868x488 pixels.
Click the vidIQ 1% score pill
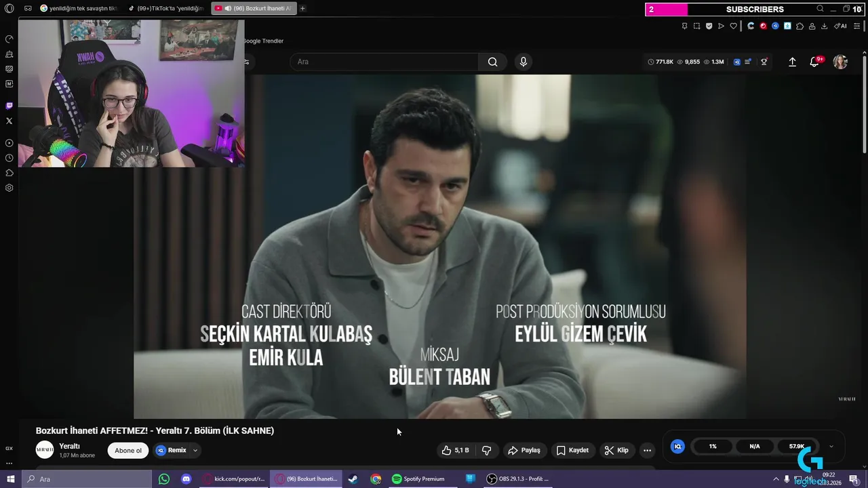[x=713, y=447]
